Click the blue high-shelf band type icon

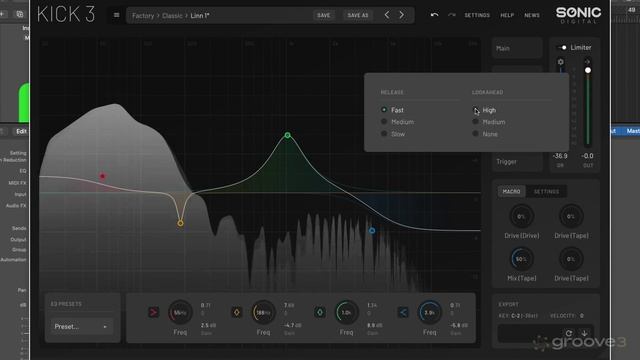(x=403, y=313)
